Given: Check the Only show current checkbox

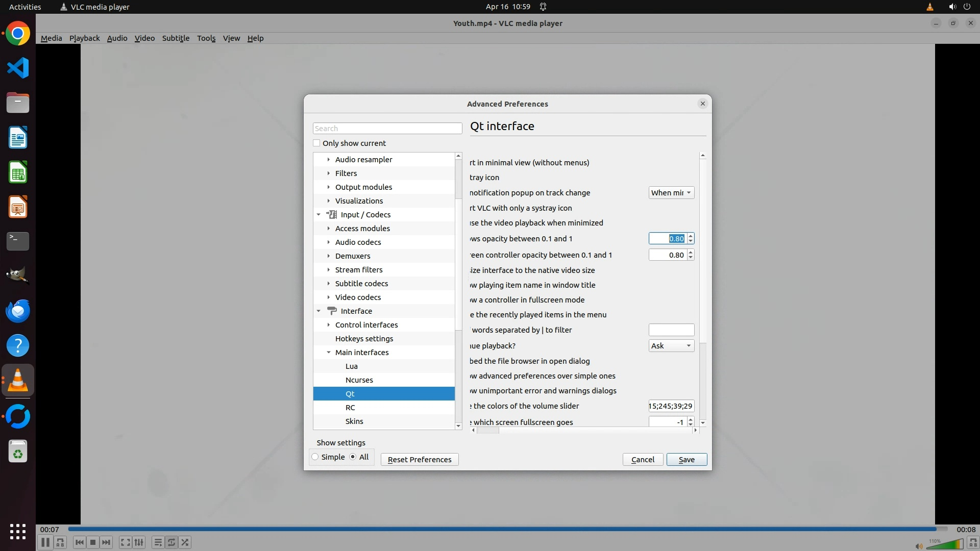Looking at the screenshot, I should (316, 143).
